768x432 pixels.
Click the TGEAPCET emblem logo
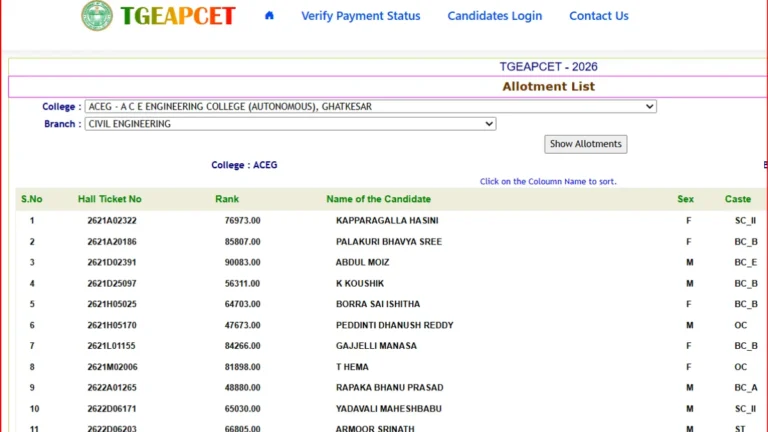(x=96, y=16)
